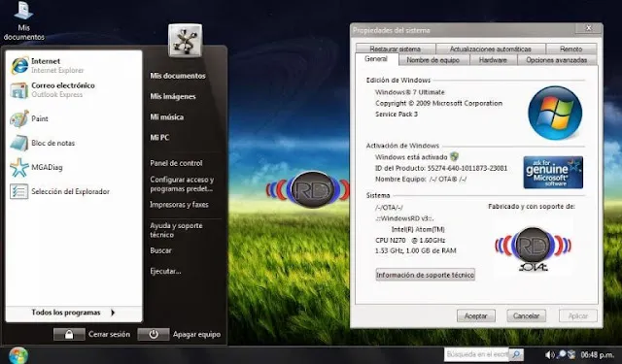
Task: Click the .::WindowsRD v3::. text
Action: tap(404, 218)
